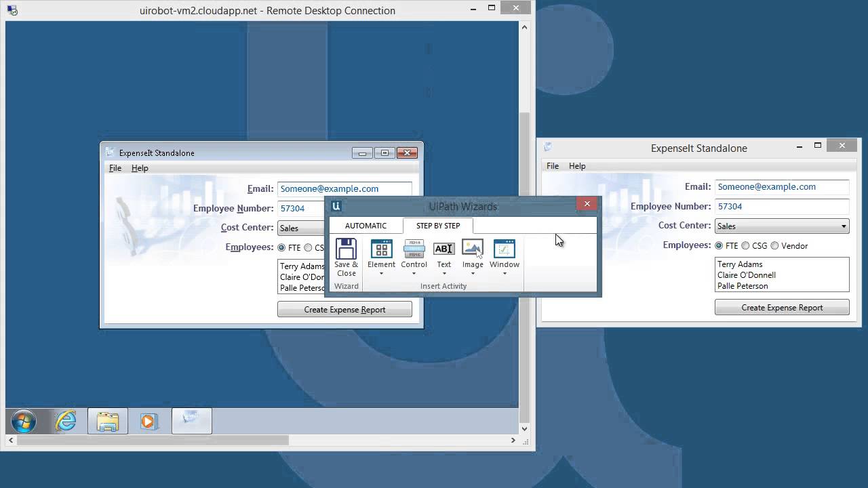Image resolution: width=868 pixels, height=488 pixels.
Task: Expand the Image dropdown arrow
Action: click(x=473, y=274)
